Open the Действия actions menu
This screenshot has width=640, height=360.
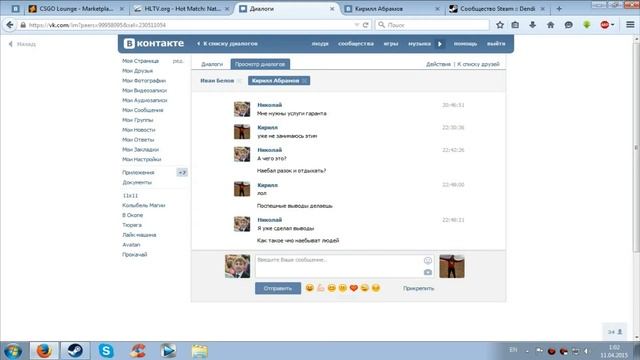tap(438, 64)
